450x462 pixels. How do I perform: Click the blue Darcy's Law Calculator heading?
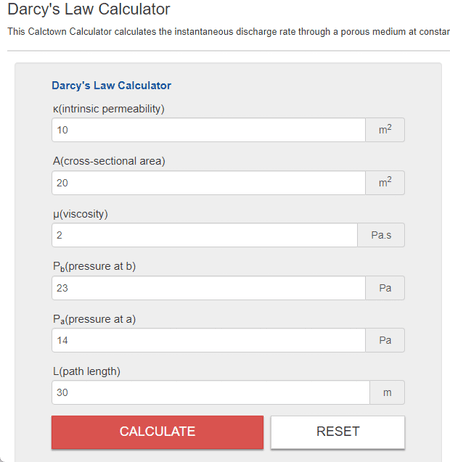coord(111,85)
